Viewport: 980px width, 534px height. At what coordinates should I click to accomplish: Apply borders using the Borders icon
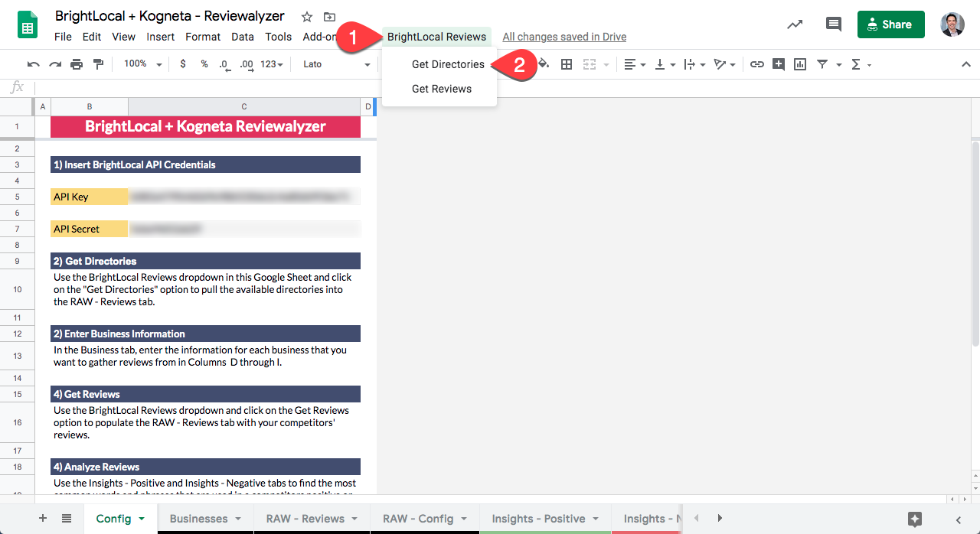567,64
